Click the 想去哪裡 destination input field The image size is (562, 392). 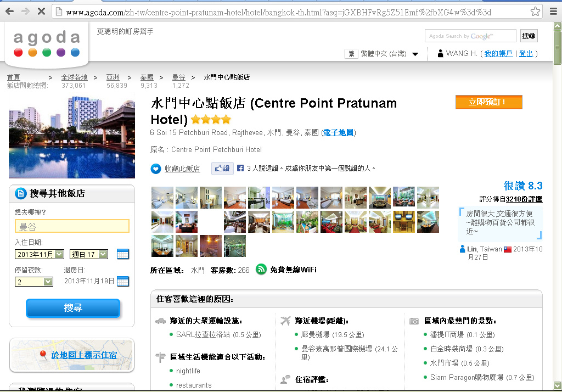72,226
